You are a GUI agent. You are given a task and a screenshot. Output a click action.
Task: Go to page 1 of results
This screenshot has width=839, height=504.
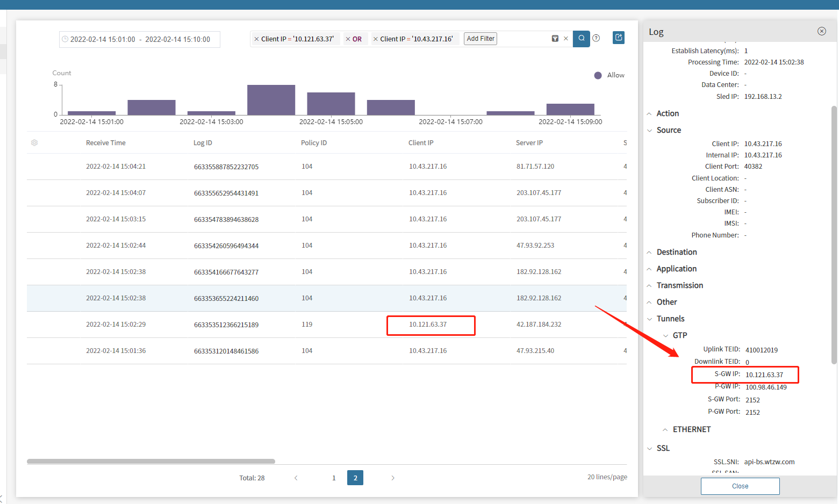pos(334,478)
